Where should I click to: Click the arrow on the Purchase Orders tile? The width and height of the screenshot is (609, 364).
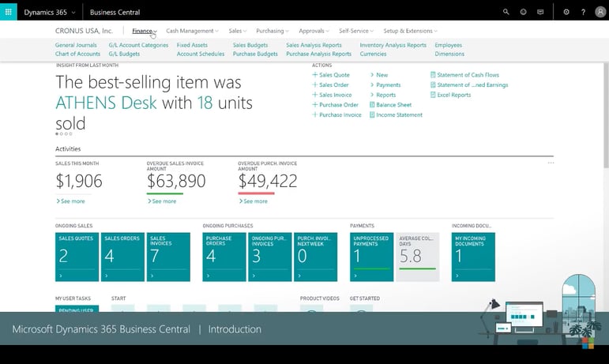click(209, 276)
